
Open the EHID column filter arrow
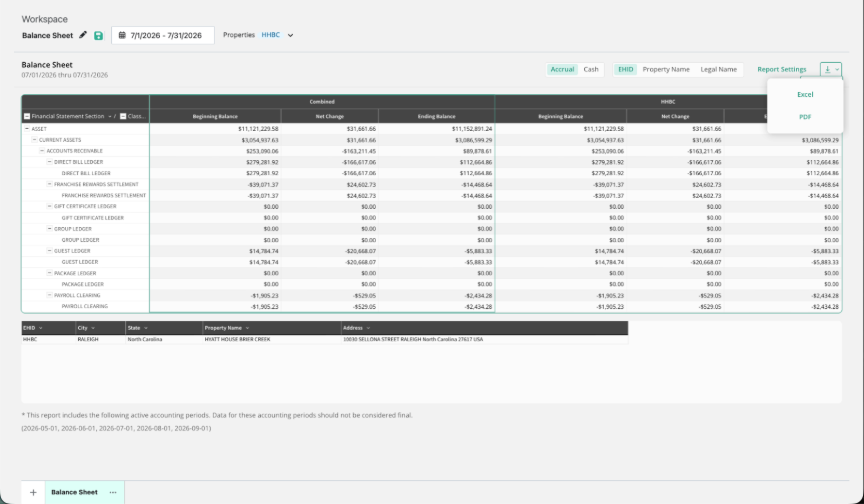[40, 328]
